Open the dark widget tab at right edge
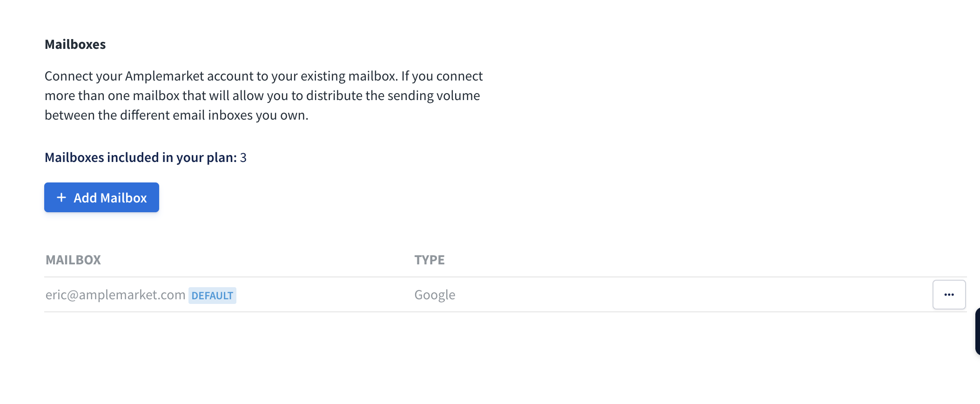 [977, 331]
